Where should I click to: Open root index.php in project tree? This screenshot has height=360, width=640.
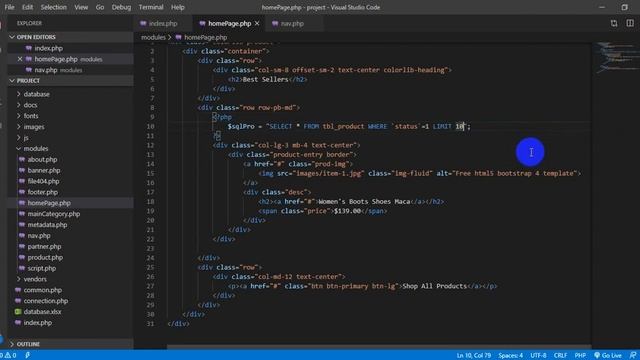tap(38, 323)
